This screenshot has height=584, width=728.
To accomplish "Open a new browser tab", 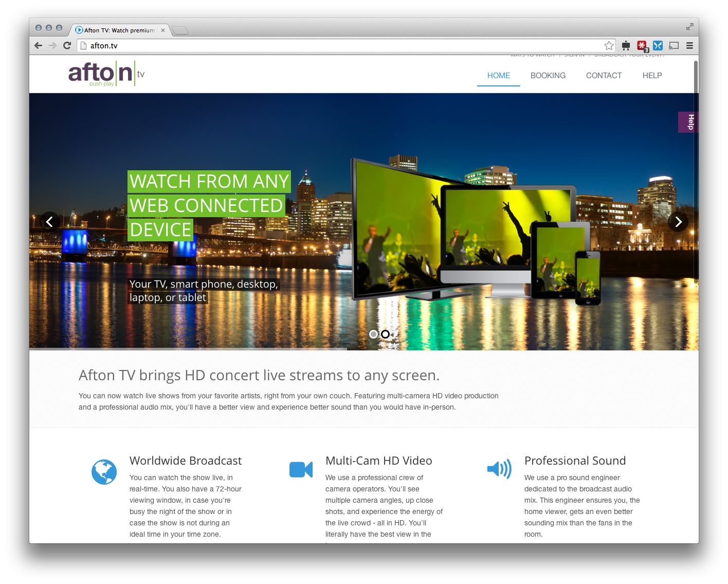I will [180, 31].
